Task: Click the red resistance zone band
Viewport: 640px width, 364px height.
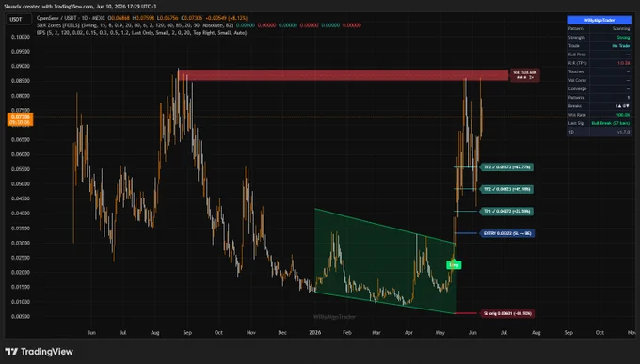Action: [343, 75]
